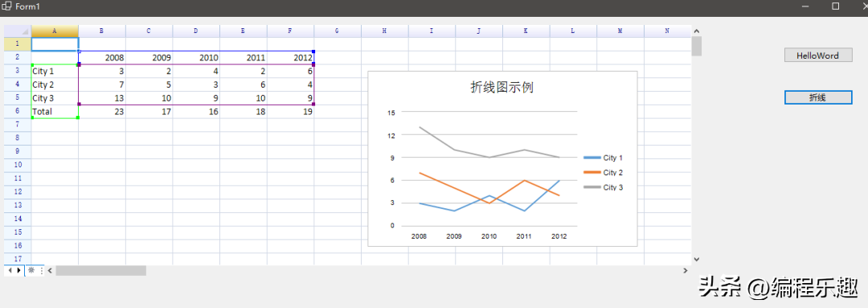Click the City 3 cell
The height and width of the screenshot is (308, 868).
[55, 98]
